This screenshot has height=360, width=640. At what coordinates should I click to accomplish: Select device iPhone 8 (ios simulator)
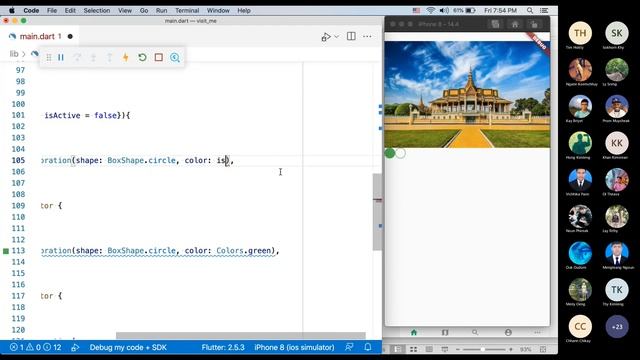[x=294, y=347]
